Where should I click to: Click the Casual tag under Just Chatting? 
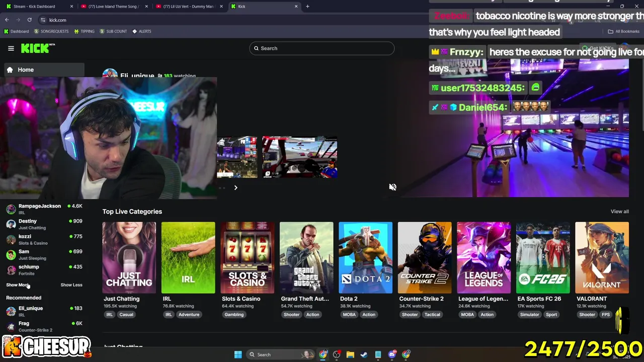[x=126, y=315]
